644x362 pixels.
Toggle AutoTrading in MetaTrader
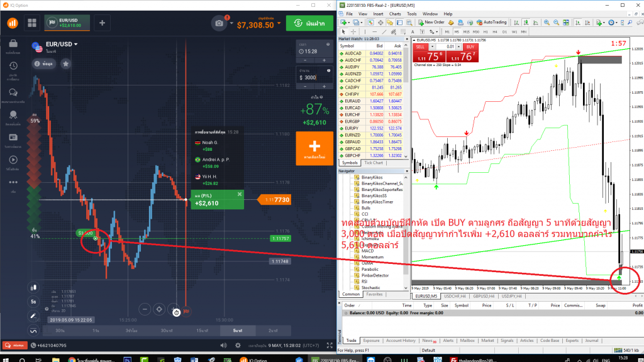tap(492, 22)
